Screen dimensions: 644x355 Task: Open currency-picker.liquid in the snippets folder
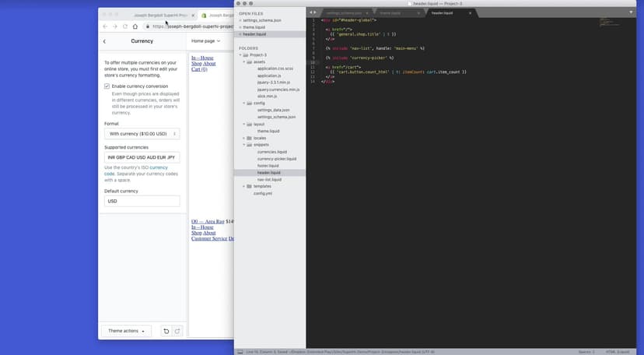point(276,159)
